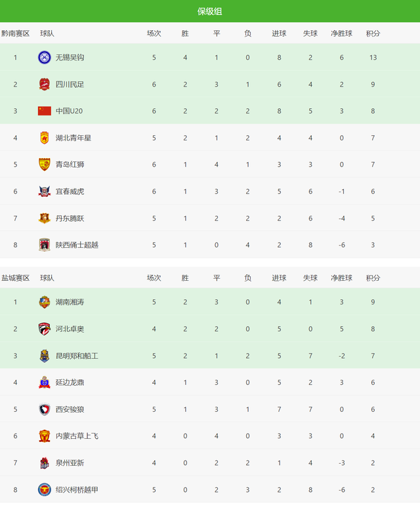Click the 盐城赛区 净胜球 column header
Image resolution: width=420 pixels, height=511 pixels.
[342, 278]
